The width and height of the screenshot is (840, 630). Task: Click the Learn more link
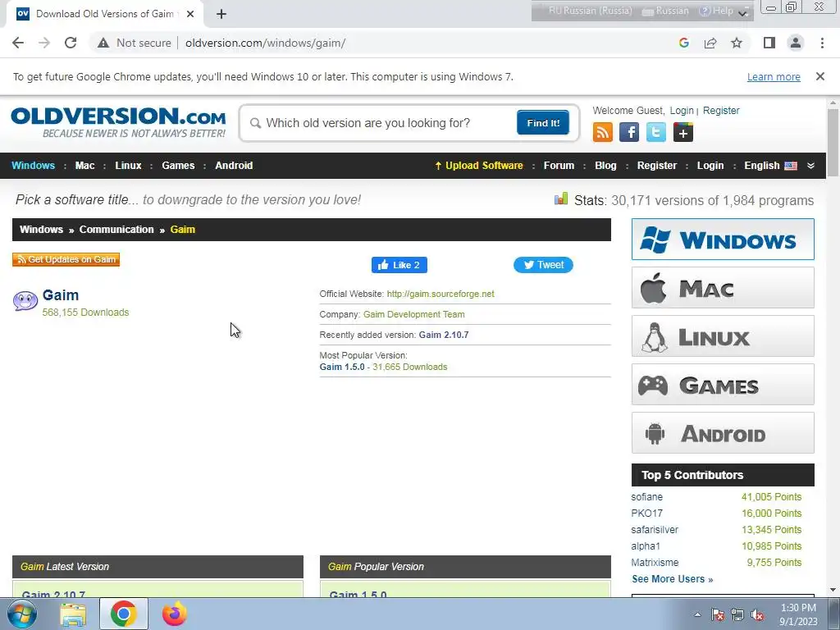point(774,76)
